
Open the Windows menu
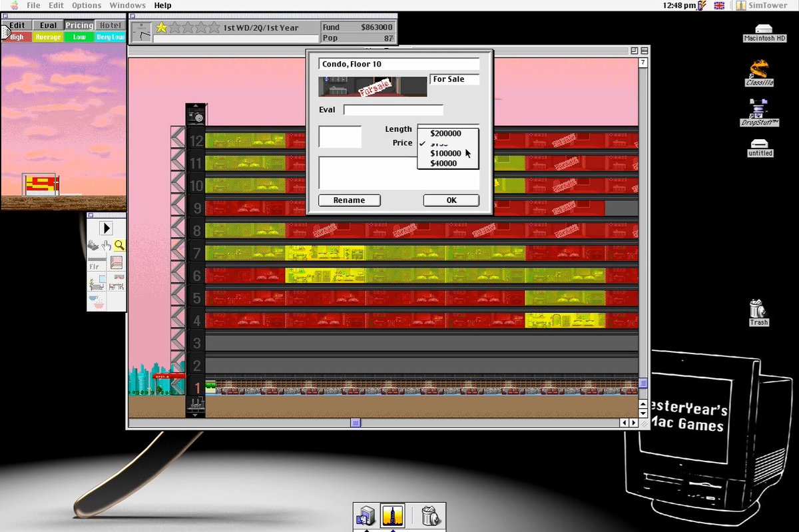coord(127,5)
